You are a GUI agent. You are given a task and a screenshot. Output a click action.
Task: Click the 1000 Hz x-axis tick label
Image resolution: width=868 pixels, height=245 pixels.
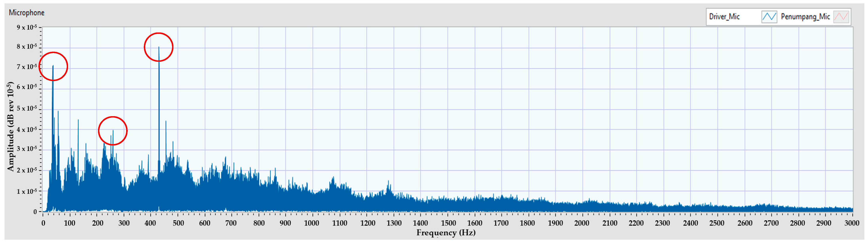point(311,223)
